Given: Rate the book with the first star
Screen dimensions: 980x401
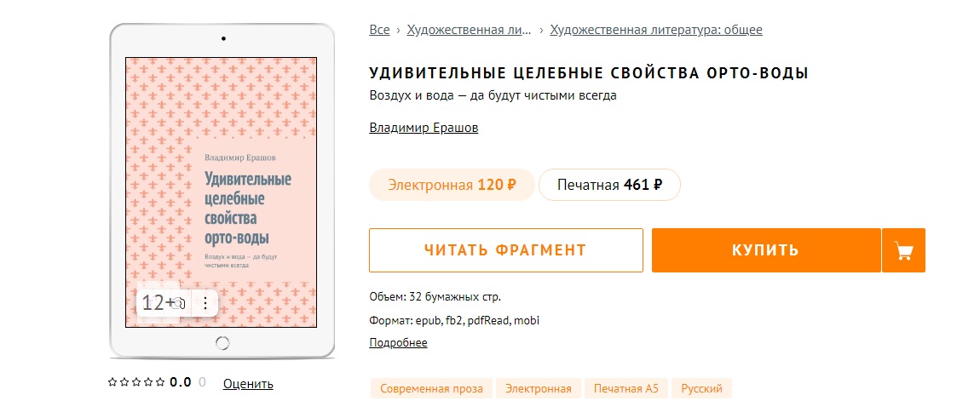Looking at the screenshot, I should (112, 382).
